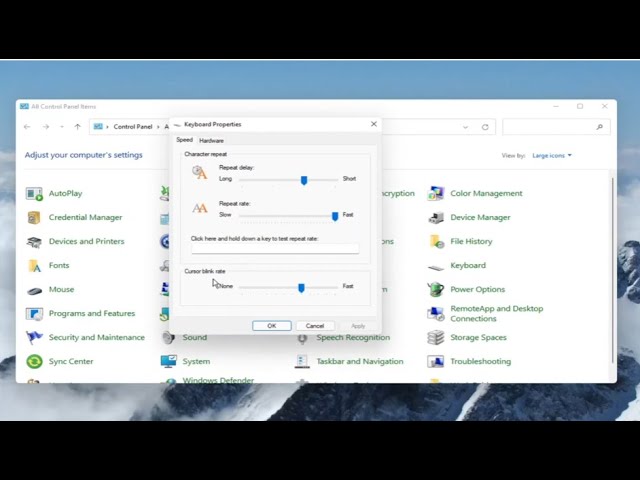Click the refresh icon in address bar

pyautogui.click(x=485, y=127)
